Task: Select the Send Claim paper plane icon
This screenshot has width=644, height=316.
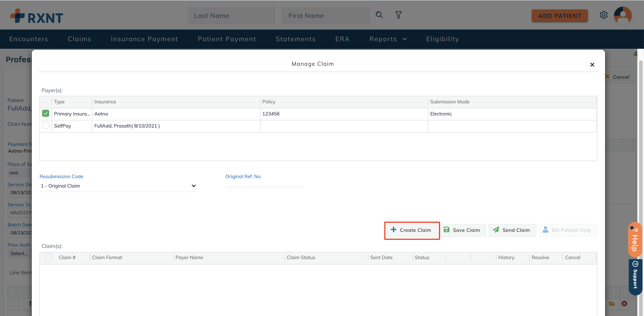Action: tap(496, 230)
